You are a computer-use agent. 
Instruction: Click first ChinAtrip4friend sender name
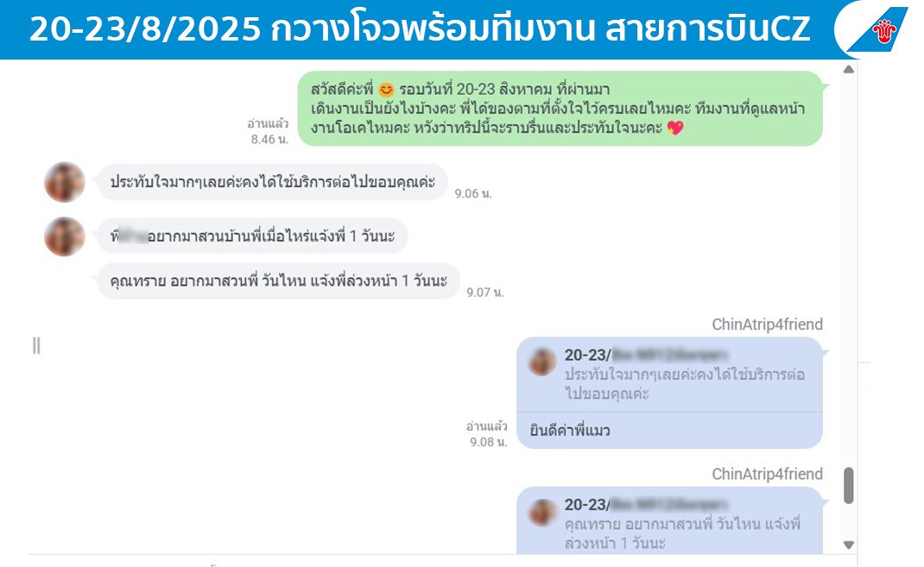[767, 324]
